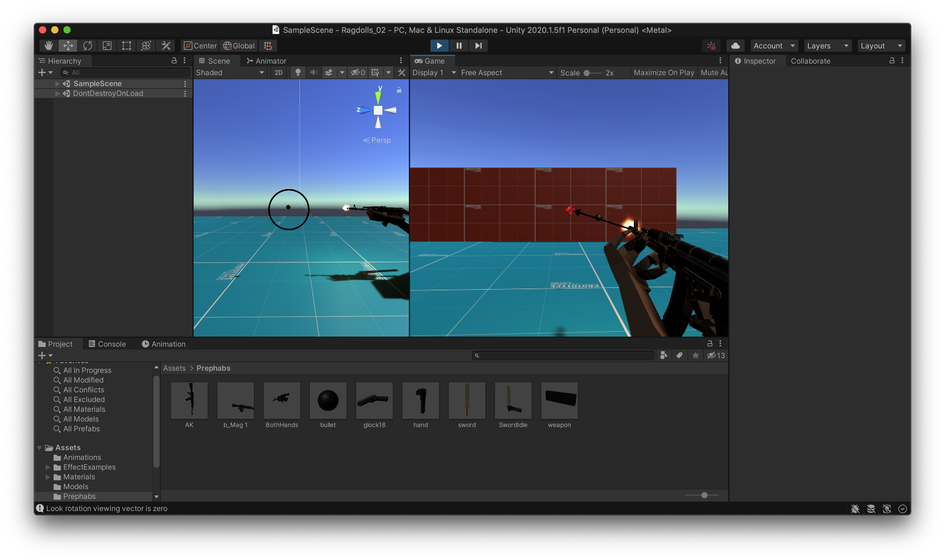Open Project panel options menu
This screenshot has height=560, width=945.
click(720, 343)
